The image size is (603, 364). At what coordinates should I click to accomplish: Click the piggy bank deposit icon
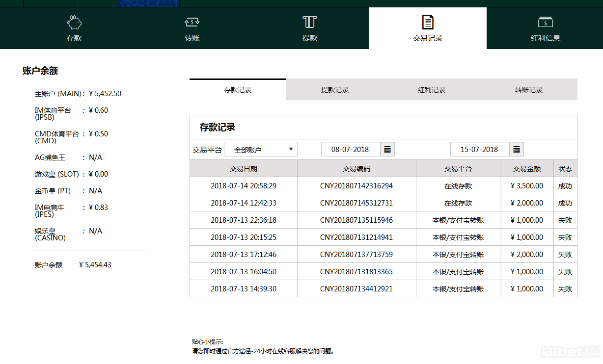point(74,22)
